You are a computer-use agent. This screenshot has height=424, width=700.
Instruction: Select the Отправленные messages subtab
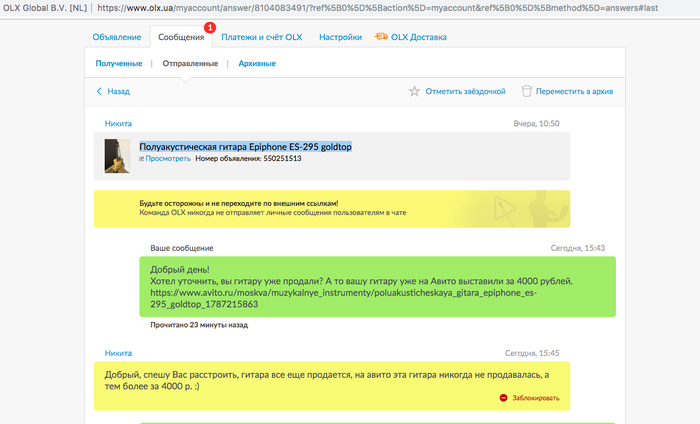tap(190, 63)
